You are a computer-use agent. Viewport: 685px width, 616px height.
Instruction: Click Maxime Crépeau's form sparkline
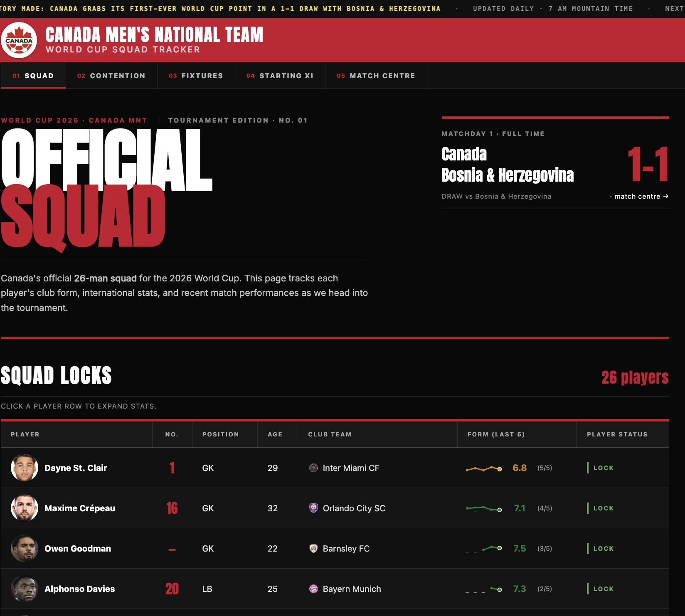tap(484, 508)
